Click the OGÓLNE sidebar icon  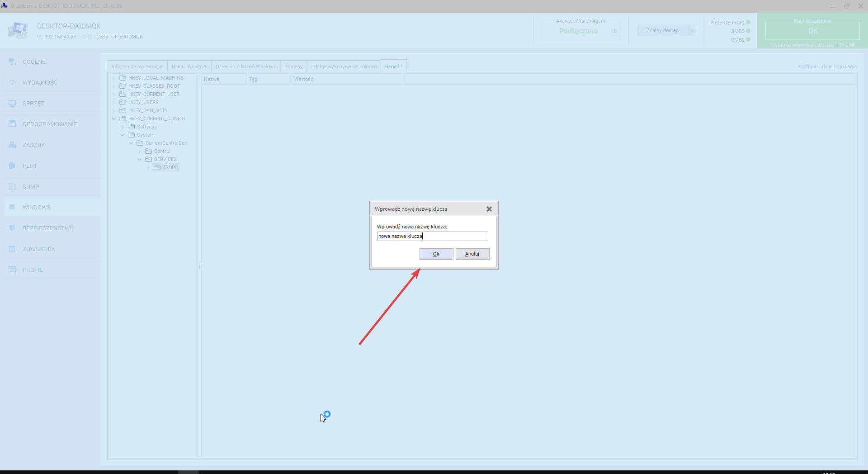click(12, 62)
